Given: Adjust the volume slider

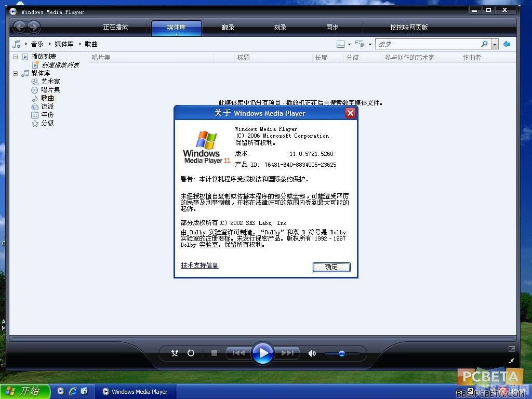Looking at the screenshot, I should (342, 353).
